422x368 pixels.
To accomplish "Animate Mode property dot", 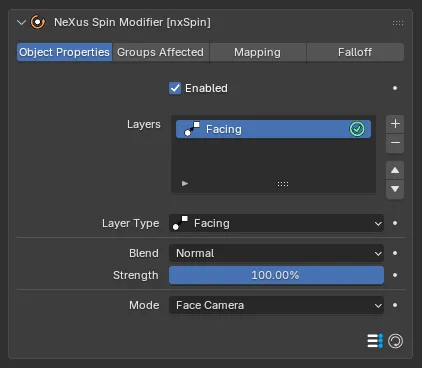I will [395, 305].
